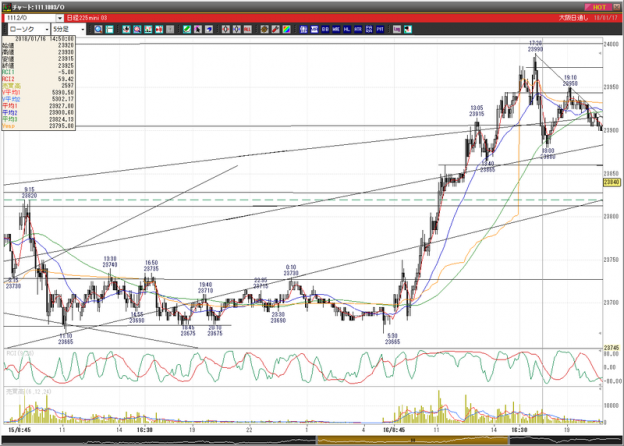The image size is (624, 446).
Task: Click the 111.2/O symbol code field
Action: 30,18
